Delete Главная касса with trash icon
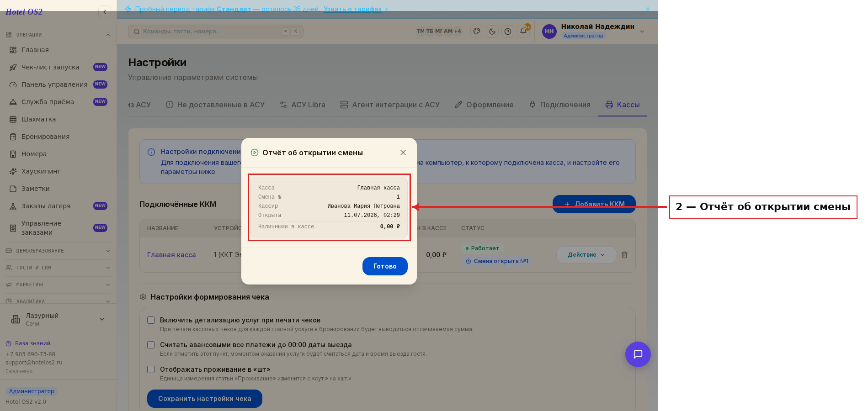This screenshot has width=868, height=411. [624, 255]
